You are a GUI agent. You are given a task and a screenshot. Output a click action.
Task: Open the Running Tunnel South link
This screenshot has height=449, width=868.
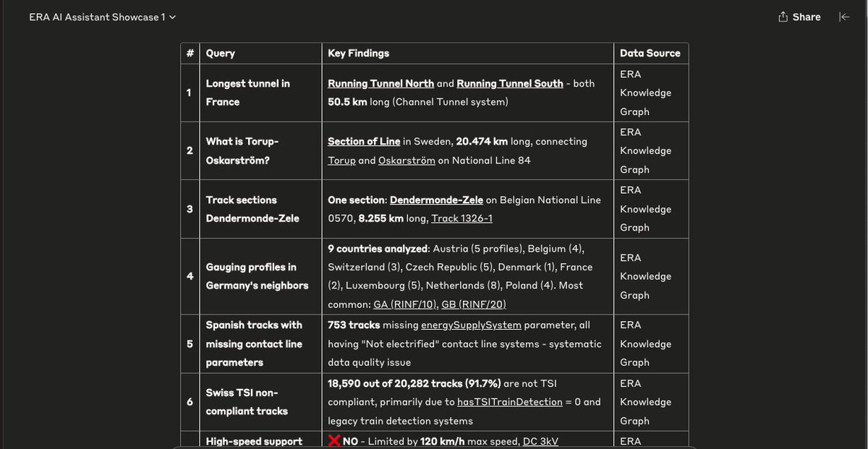pos(510,83)
